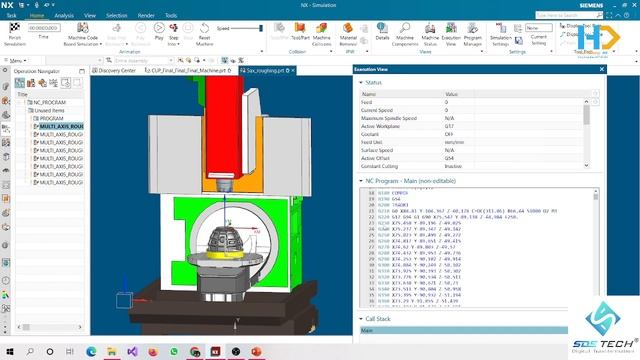Image resolution: width=640 pixels, height=360 pixels.
Task: Click Maximum Spindle Speed row
Action: [472, 118]
